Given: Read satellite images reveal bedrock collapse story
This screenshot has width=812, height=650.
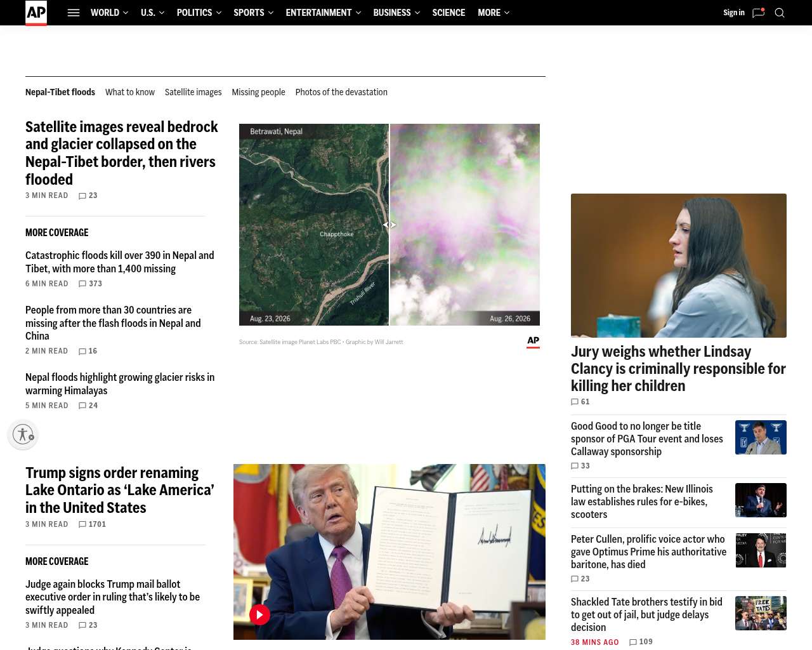Looking at the screenshot, I should (x=122, y=153).
